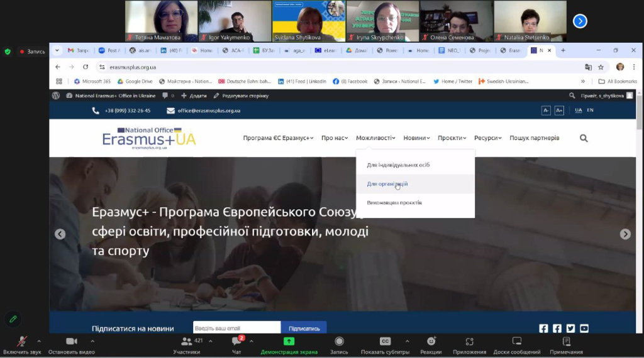The width and height of the screenshot is (644, 358).
Task: Stop video with the camera icon
Action: [x=72, y=341]
